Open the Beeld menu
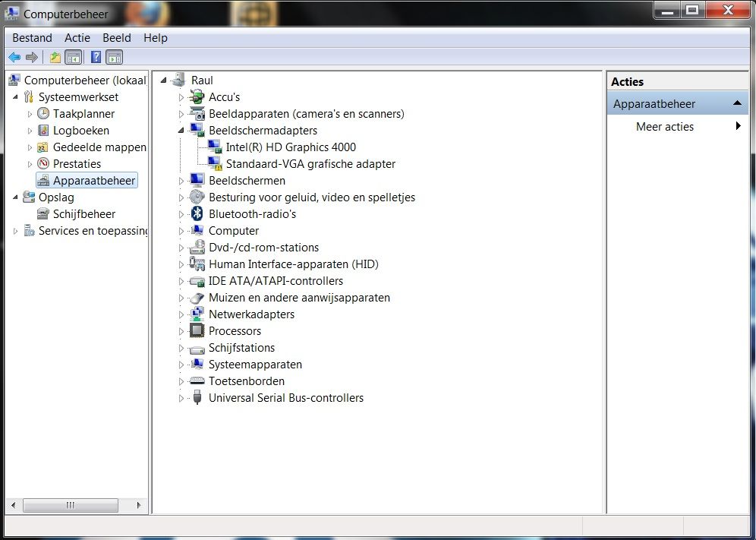Screen dimensions: 756x540 [x=117, y=38]
